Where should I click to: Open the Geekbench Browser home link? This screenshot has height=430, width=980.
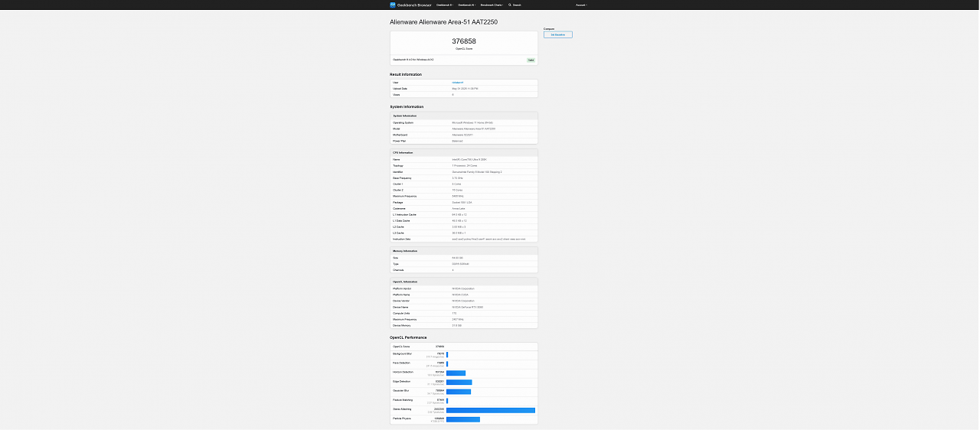tap(410, 5)
